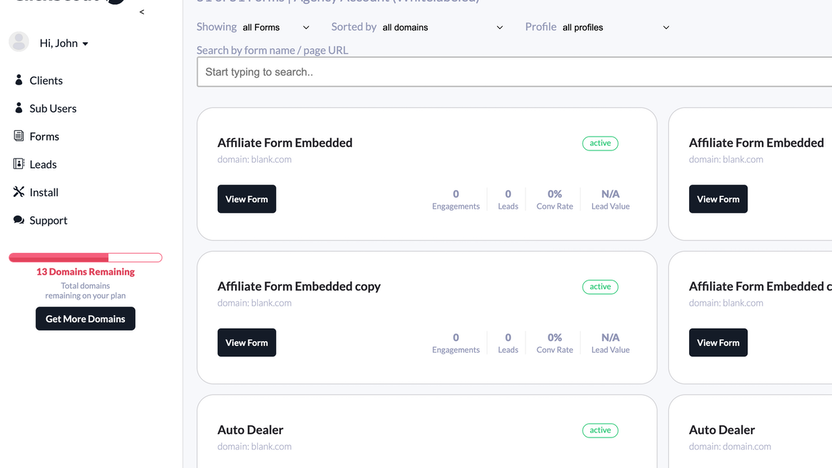Click the Sub Users person icon
Screen dimensions: 832x468
click(19, 108)
